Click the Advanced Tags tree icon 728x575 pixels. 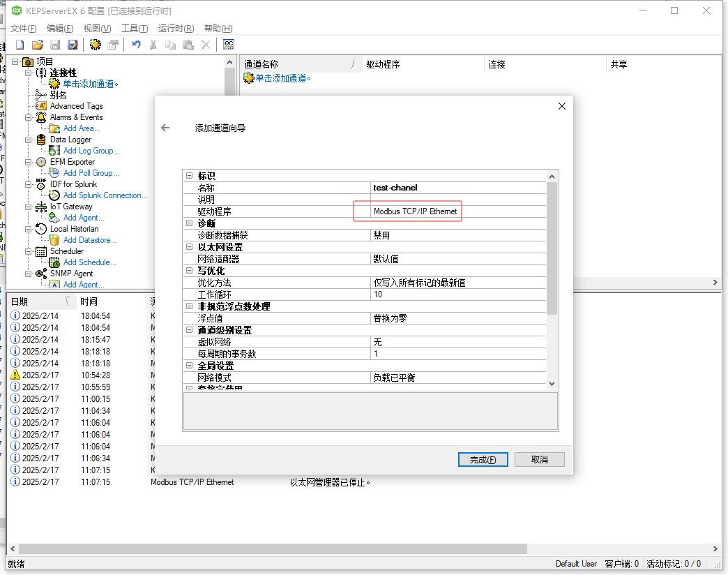coord(41,106)
